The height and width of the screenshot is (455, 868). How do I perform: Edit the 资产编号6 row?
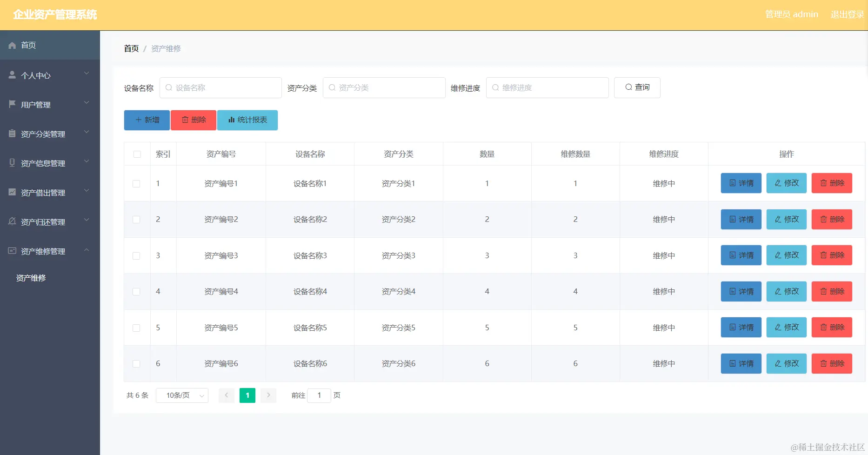[787, 363]
